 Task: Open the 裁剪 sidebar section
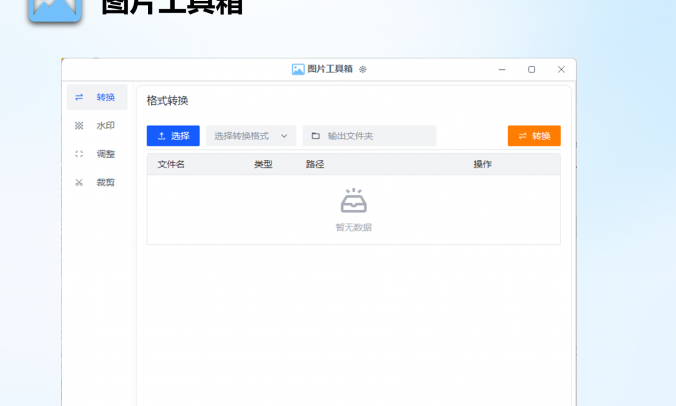[x=97, y=182]
